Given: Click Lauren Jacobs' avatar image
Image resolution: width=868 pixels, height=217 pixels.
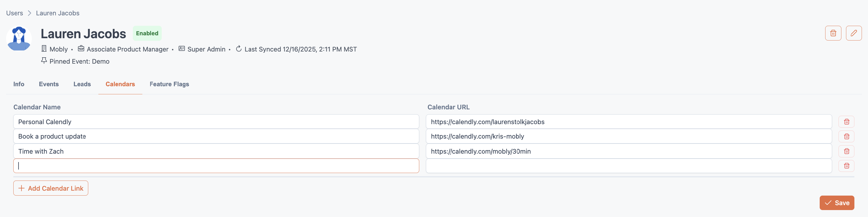Looking at the screenshot, I should tap(19, 38).
